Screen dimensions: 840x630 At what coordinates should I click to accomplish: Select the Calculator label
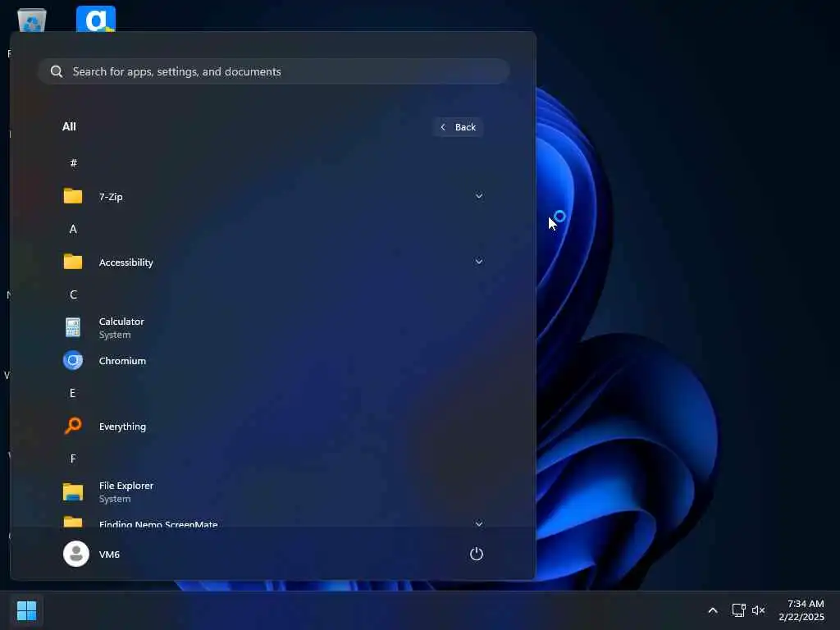121,322
